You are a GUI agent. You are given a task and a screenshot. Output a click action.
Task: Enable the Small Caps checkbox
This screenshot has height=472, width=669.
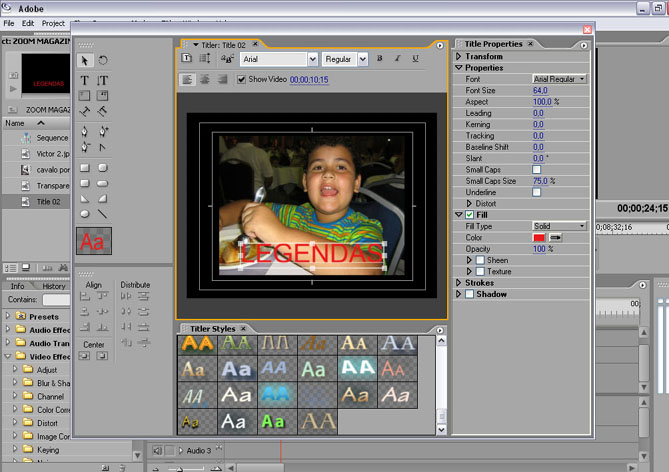(x=537, y=170)
